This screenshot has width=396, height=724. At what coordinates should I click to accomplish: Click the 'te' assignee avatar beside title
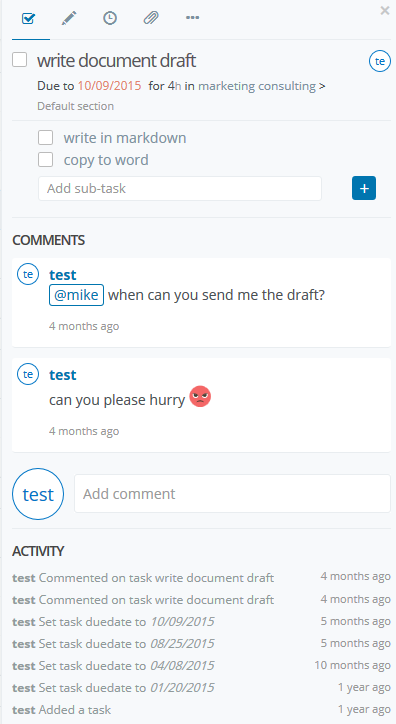click(380, 61)
